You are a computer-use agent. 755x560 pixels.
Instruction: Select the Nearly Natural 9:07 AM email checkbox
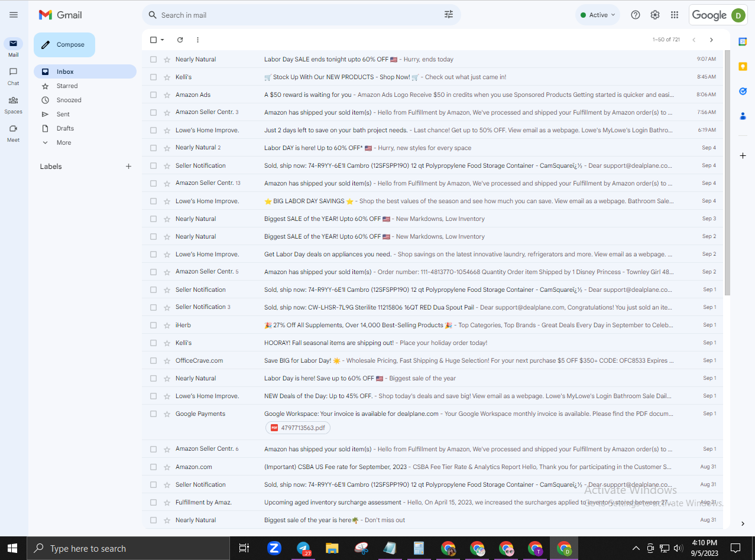154,59
